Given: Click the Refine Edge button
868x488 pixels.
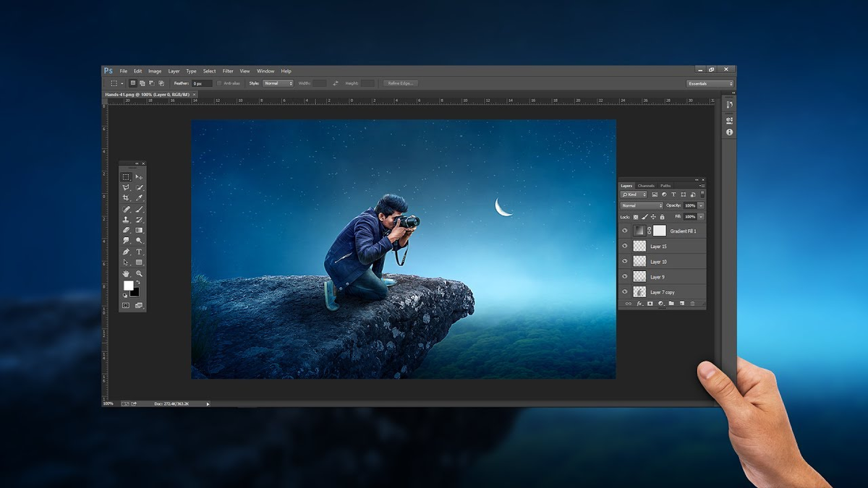Looking at the screenshot, I should (401, 83).
